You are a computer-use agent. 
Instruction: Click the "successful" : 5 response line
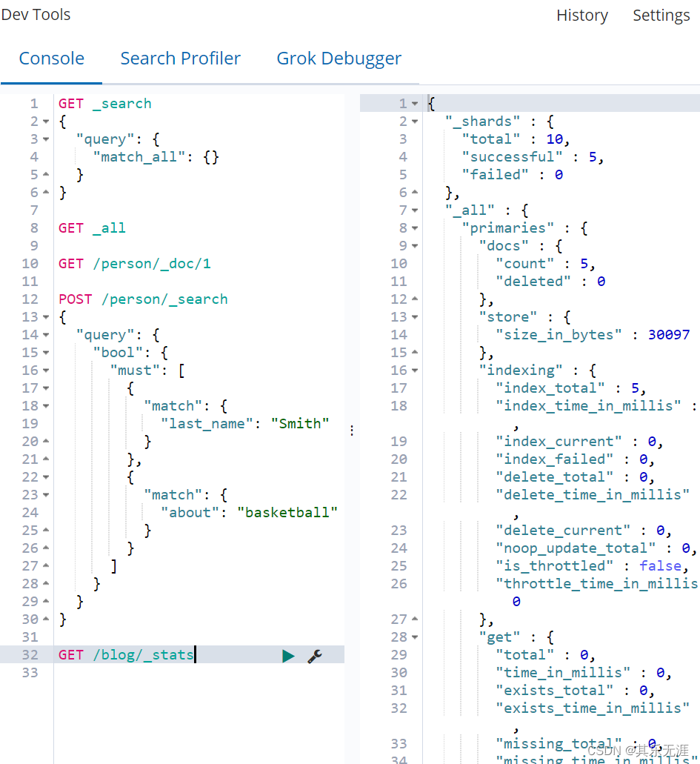[533, 157]
